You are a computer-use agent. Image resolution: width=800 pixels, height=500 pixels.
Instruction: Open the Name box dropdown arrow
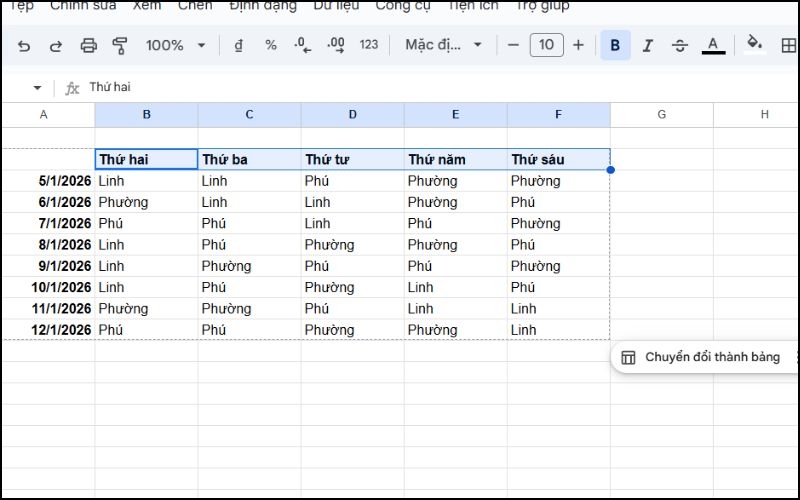[x=37, y=88]
